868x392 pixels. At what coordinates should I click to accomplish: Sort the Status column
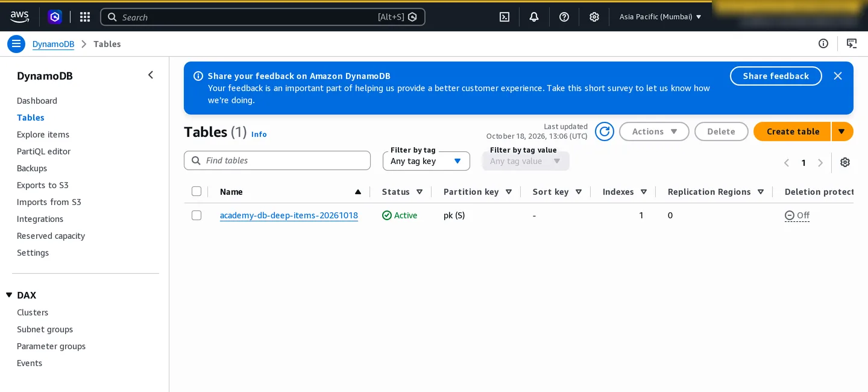click(420, 192)
